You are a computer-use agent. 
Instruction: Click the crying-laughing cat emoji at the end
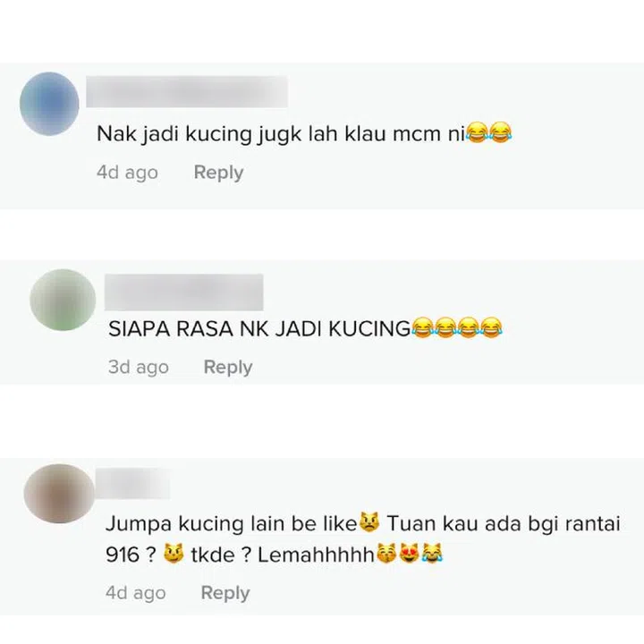[432, 554]
